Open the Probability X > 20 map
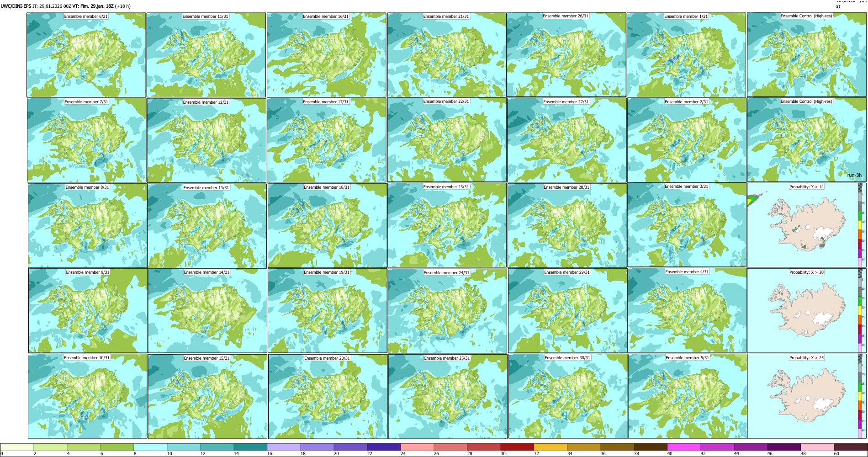Screen dimensions: 868x457 click(x=806, y=310)
